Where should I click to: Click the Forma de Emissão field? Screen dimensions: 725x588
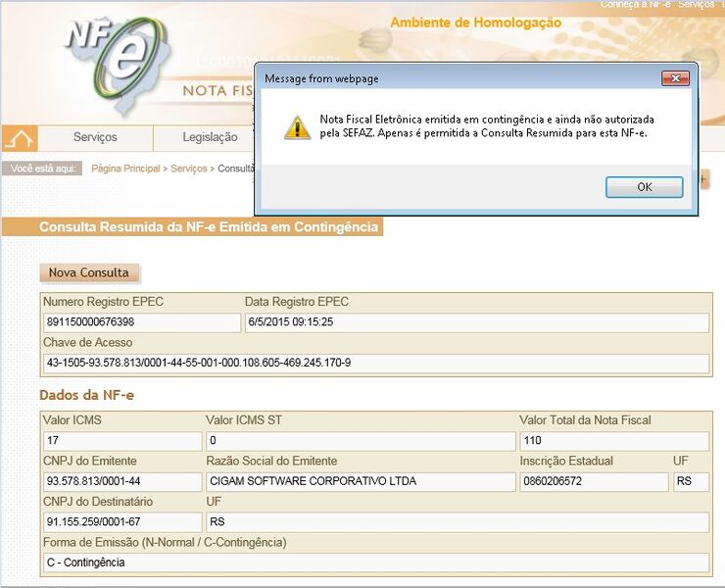click(376, 563)
